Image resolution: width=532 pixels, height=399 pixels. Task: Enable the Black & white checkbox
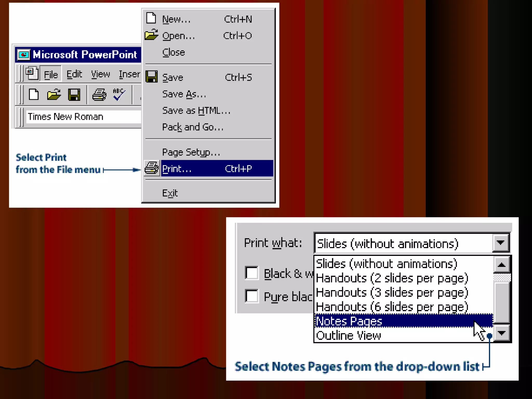click(x=251, y=273)
